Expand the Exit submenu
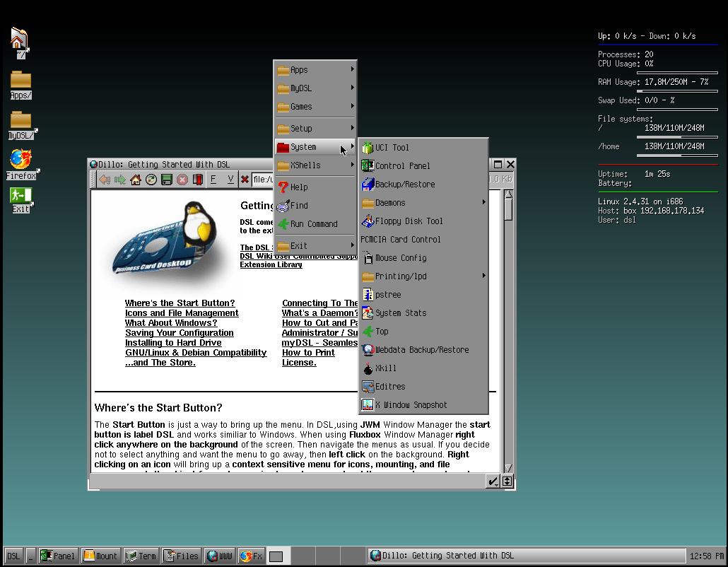728x567 pixels. 315,245
